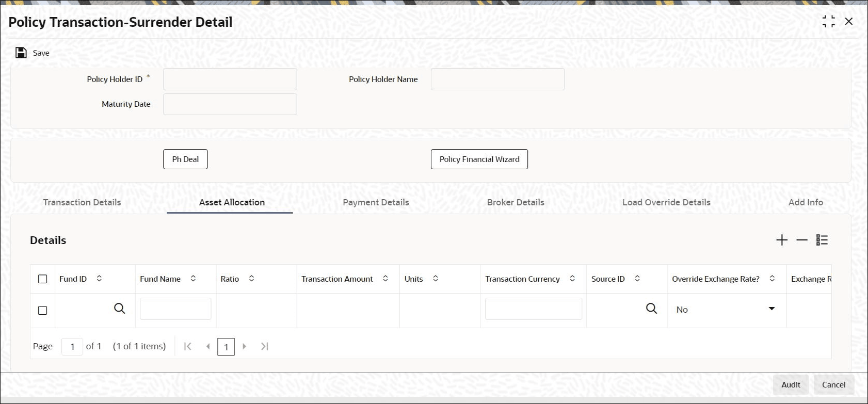
Task: Collapse the dialog with the minimize-screen icon
Action: [x=829, y=21]
